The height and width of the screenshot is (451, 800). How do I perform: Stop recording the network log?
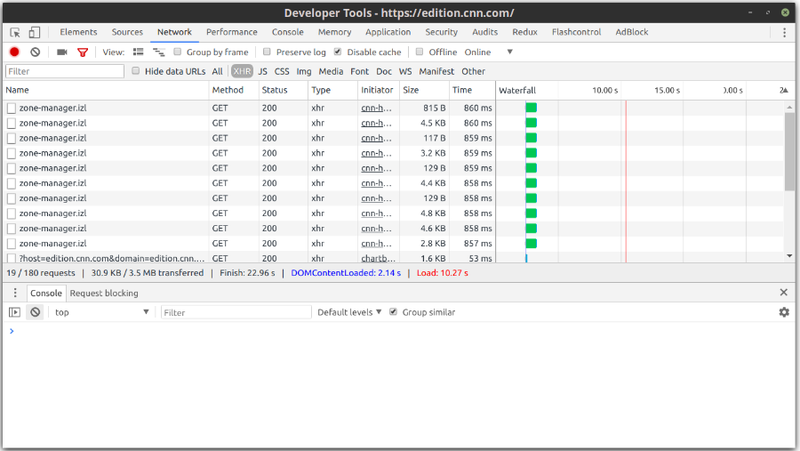tap(15, 52)
